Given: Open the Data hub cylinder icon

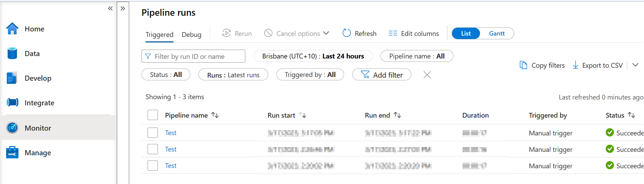Looking at the screenshot, I should click(12, 53).
